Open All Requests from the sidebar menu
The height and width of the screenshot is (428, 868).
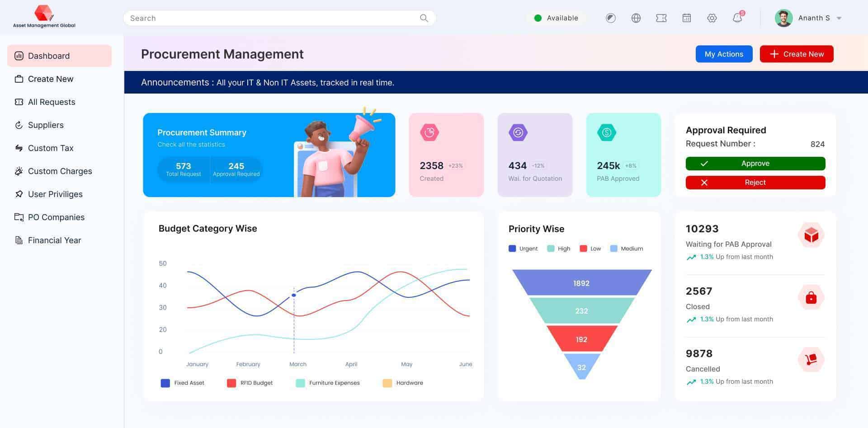51,102
